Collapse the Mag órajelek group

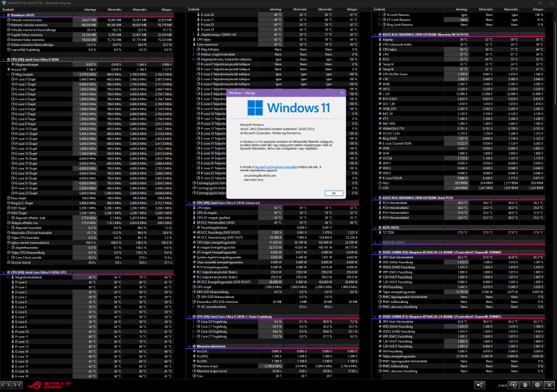click(8, 75)
